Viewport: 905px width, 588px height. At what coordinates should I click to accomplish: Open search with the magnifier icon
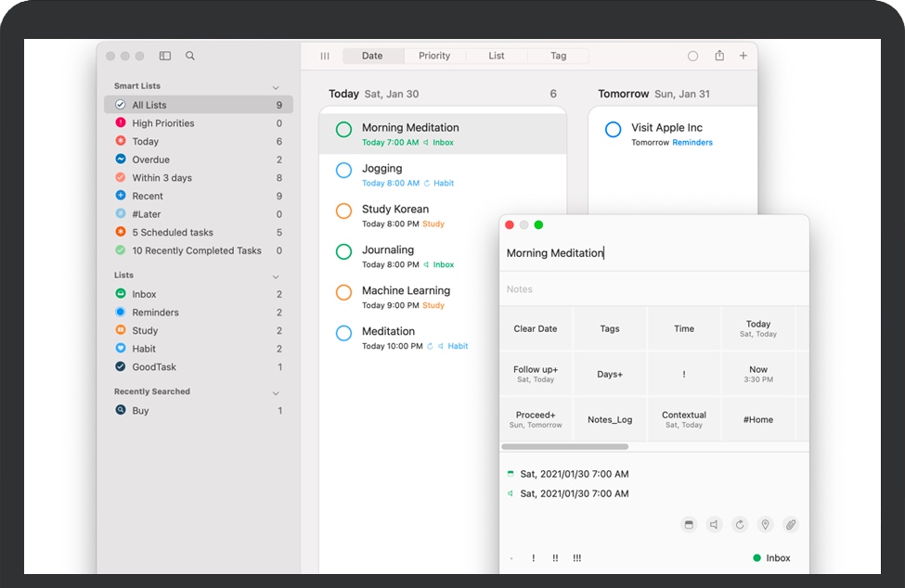190,56
